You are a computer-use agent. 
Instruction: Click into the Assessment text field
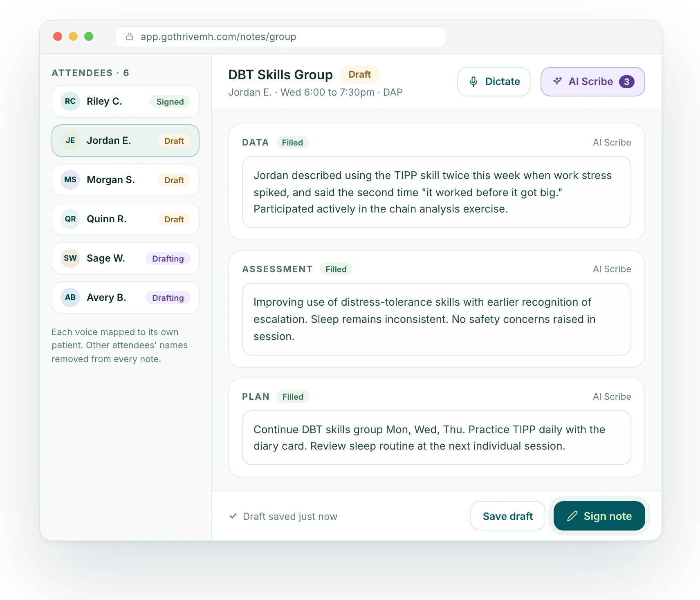click(437, 319)
